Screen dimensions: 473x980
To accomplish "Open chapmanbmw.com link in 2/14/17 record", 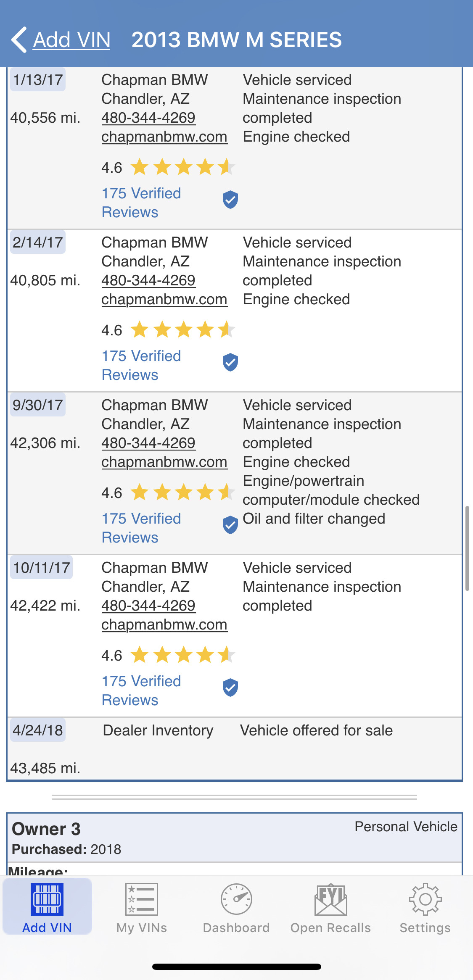I will [164, 299].
